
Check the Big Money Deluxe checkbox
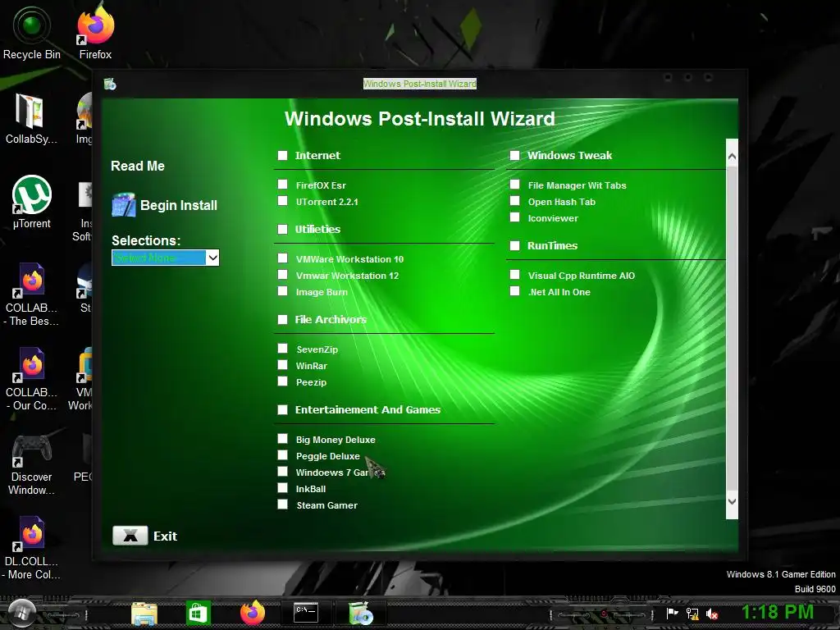pyautogui.click(x=282, y=439)
